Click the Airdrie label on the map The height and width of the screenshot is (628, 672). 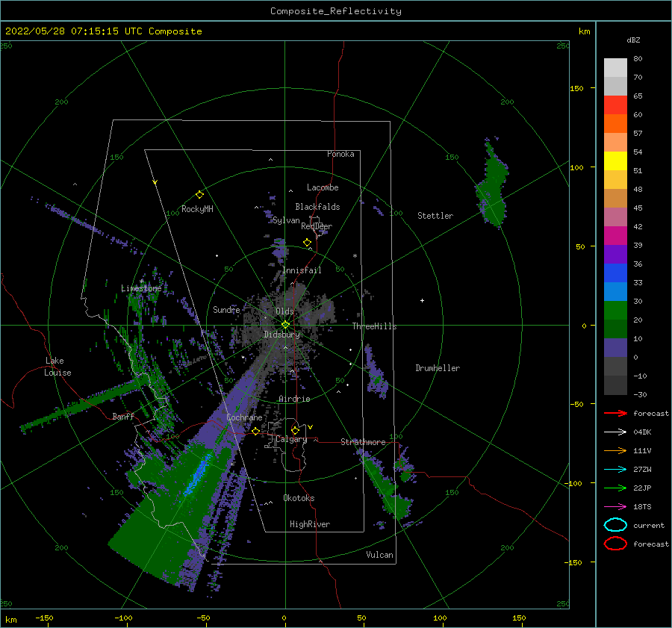[x=294, y=399]
